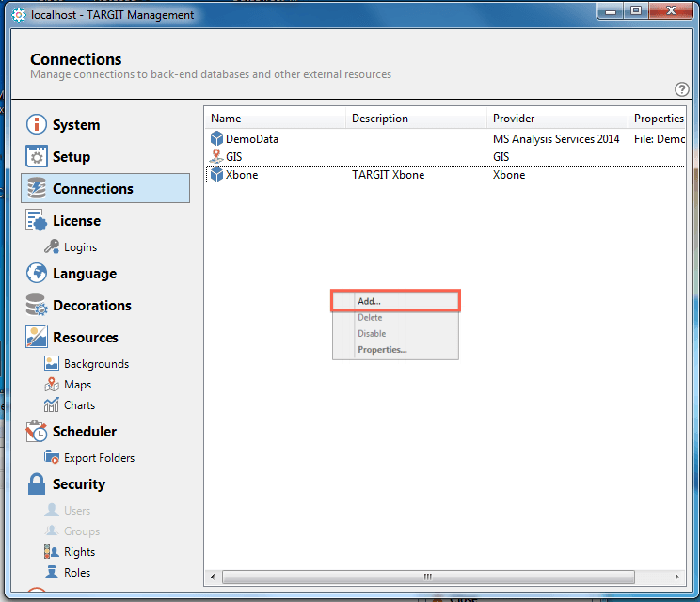Select the Rights item under Security
This screenshot has width=700, height=602.
point(79,552)
